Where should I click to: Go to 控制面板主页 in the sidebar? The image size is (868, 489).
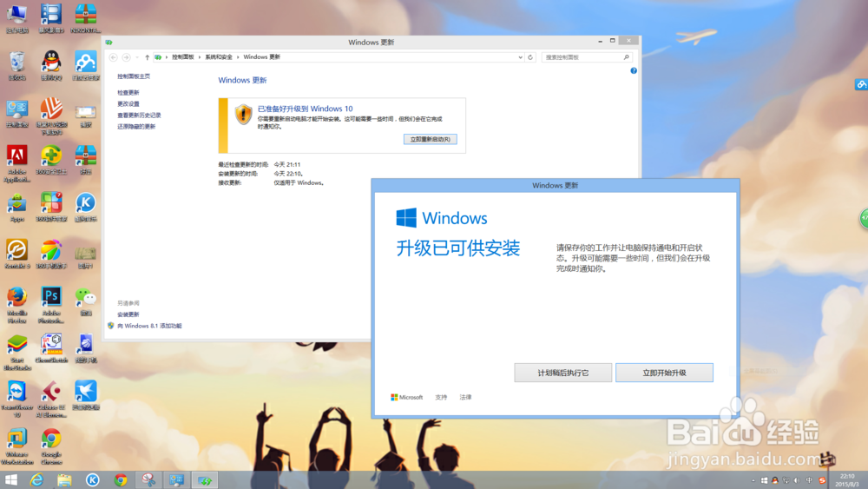[134, 76]
